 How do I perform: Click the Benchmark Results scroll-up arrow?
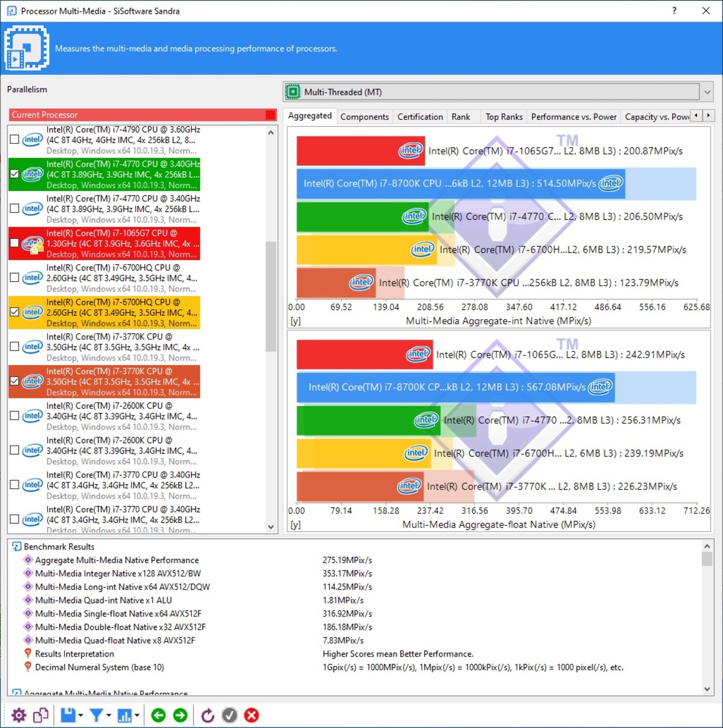pyautogui.click(x=707, y=546)
